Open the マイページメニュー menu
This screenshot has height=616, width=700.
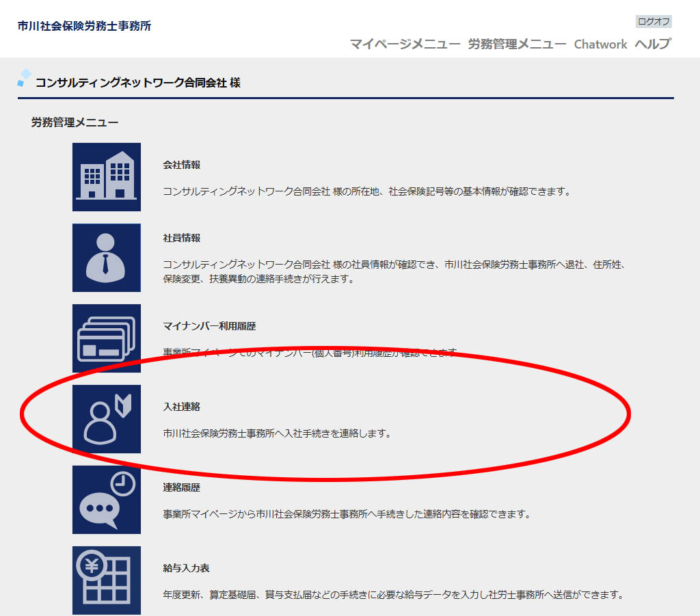(x=405, y=44)
